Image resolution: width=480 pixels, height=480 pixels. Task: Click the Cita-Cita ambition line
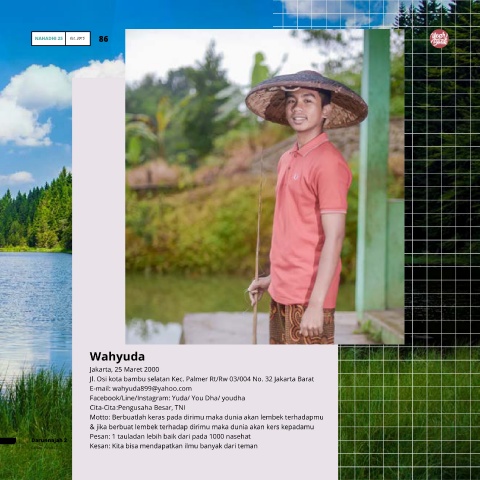coord(137,407)
